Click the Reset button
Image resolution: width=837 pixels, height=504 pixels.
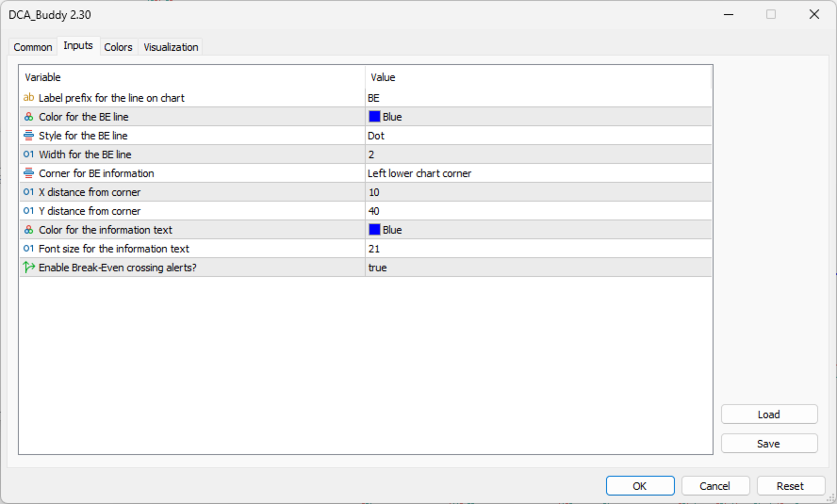[790, 486]
